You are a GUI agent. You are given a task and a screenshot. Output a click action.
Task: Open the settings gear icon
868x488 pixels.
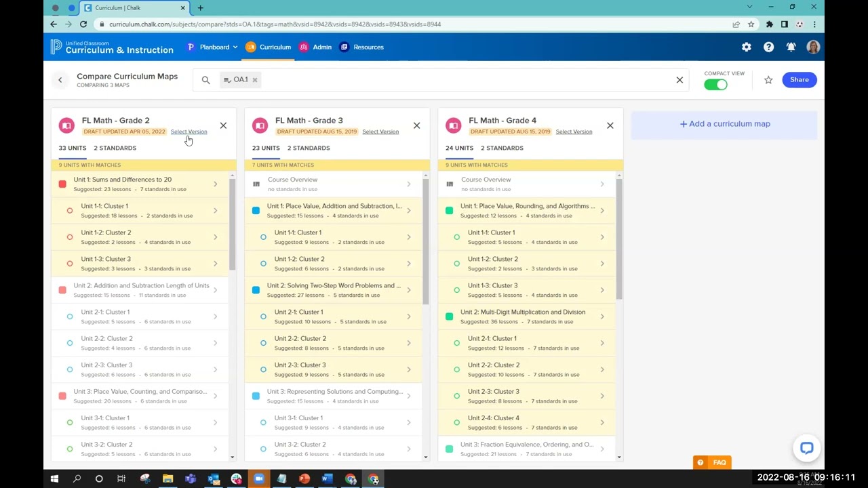pyautogui.click(x=746, y=47)
